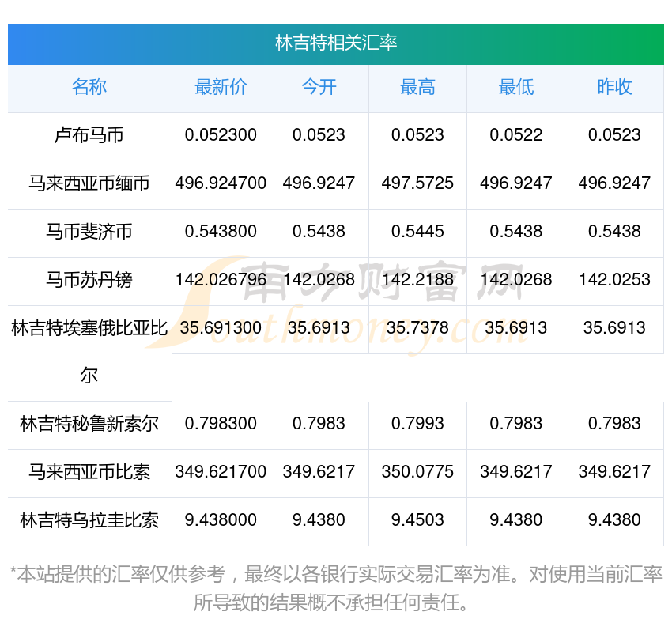Click the high value 0.7993
Screen dimensions: 672x627
click(x=417, y=424)
